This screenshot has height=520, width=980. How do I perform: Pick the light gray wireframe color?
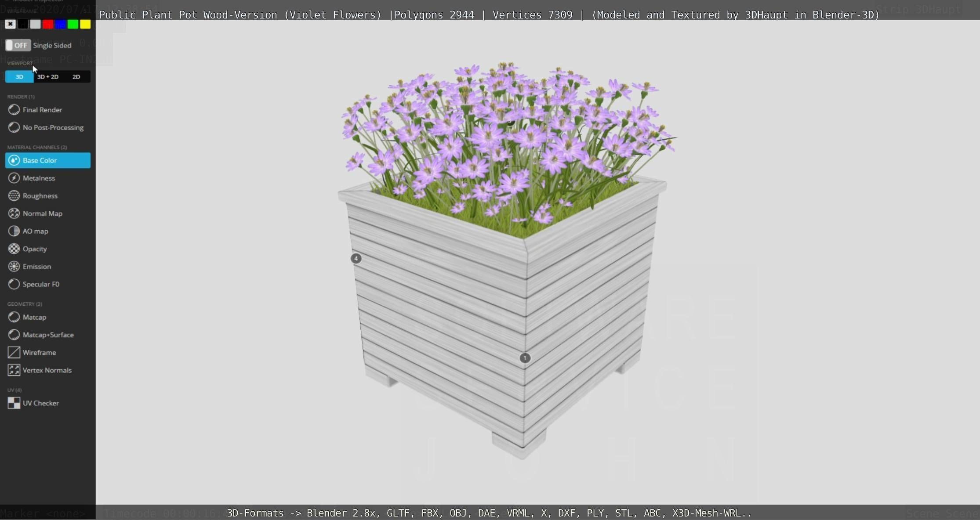coord(35,24)
